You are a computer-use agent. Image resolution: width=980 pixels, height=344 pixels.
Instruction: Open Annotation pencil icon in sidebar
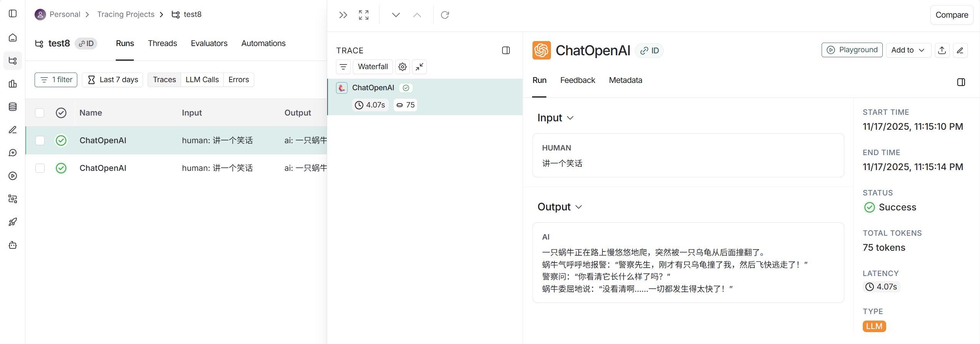tap(13, 130)
